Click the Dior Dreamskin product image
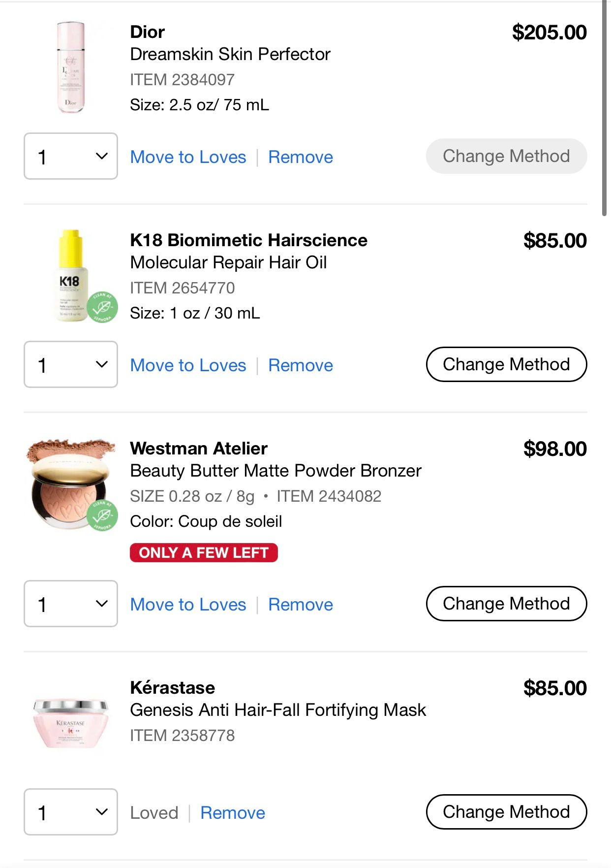611x868 pixels. tap(71, 67)
